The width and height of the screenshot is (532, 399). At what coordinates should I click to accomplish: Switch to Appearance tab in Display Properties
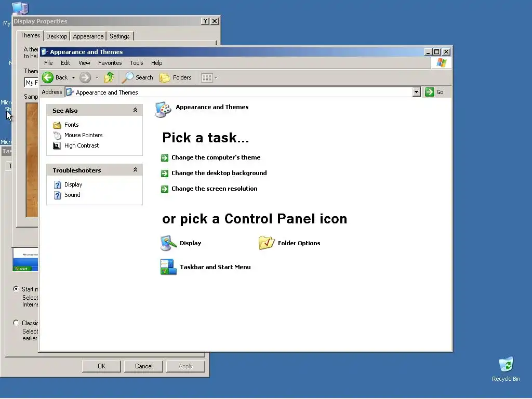pyautogui.click(x=88, y=36)
